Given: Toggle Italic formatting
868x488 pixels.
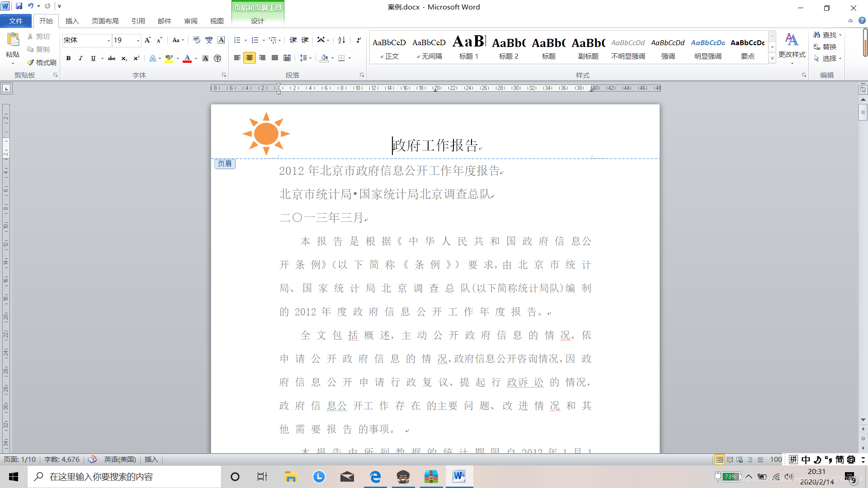Looking at the screenshot, I should pos(80,58).
